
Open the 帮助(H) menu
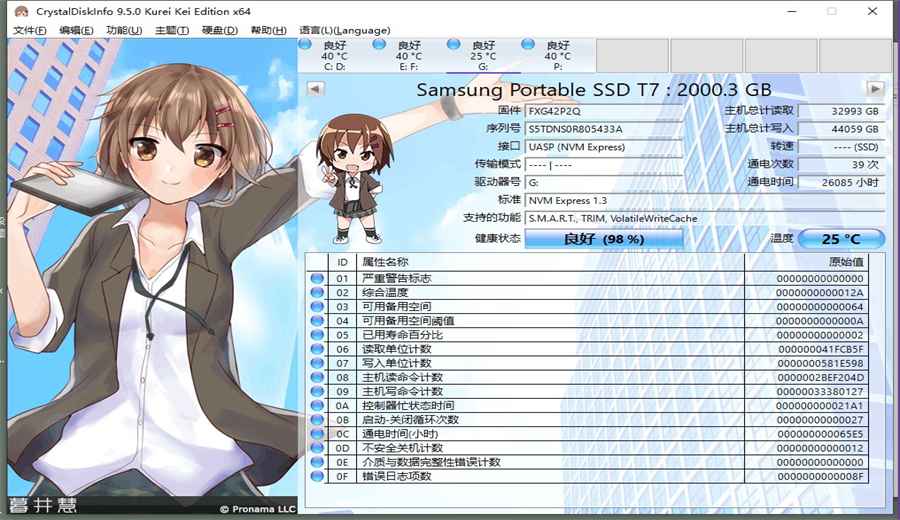pos(269,30)
